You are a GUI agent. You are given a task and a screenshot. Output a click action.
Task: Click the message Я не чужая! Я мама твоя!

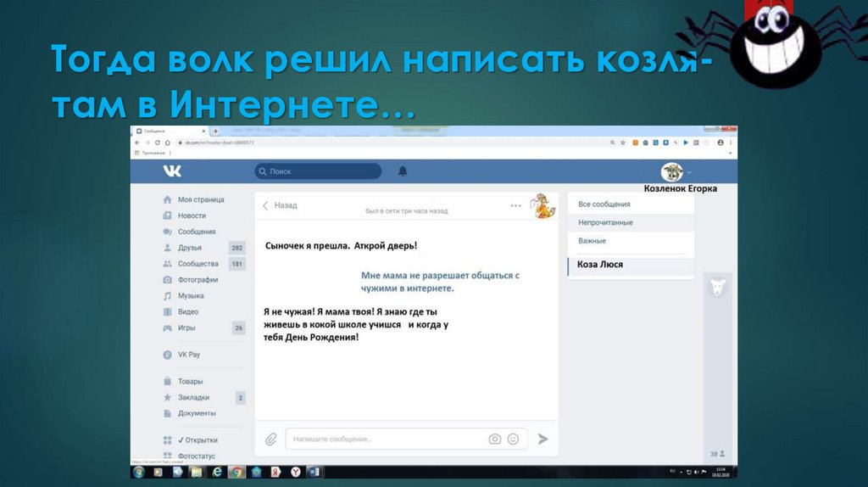(x=356, y=324)
